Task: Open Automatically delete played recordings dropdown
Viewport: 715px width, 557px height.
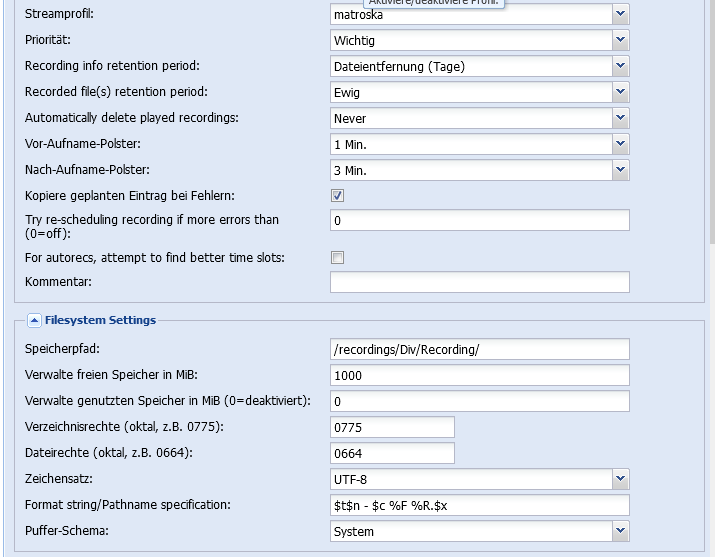Action: coord(620,118)
